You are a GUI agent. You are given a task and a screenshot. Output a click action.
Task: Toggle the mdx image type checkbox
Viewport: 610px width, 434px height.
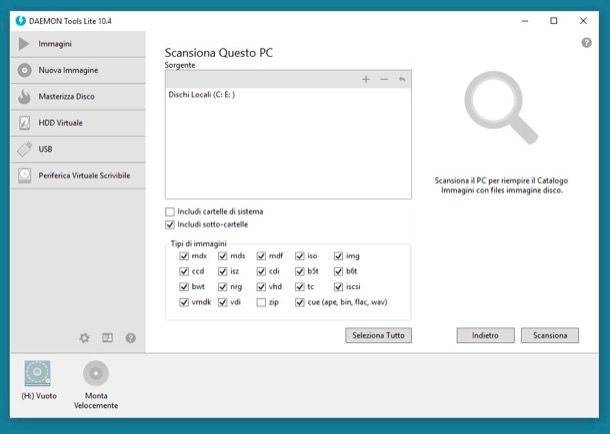184,256
